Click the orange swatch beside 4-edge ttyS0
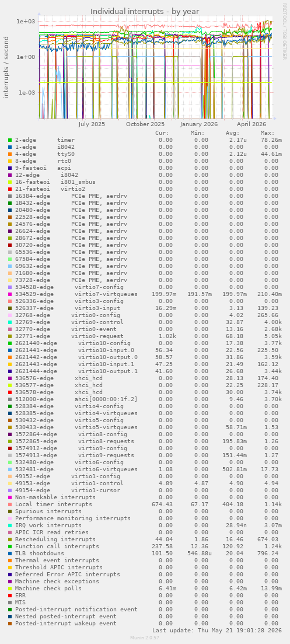Image resolution: width=290 pixels, height=644 pixels. pyautogui.click(x=10, y=154)
